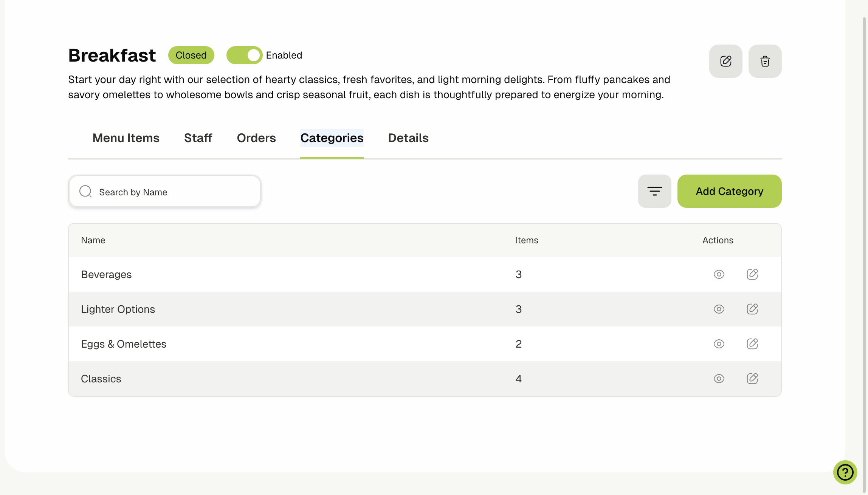Viewport: 868px width, 495px height.
Task: Toggle visibility of Eggs & Omelettes
Action: (719, 344)
